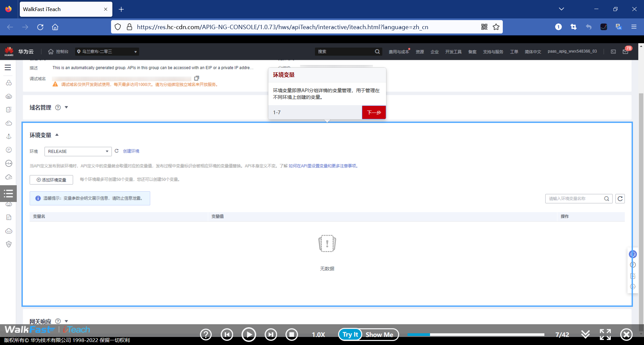
Task: Switch to Show Me mode
Action: [x=379, y=334]
